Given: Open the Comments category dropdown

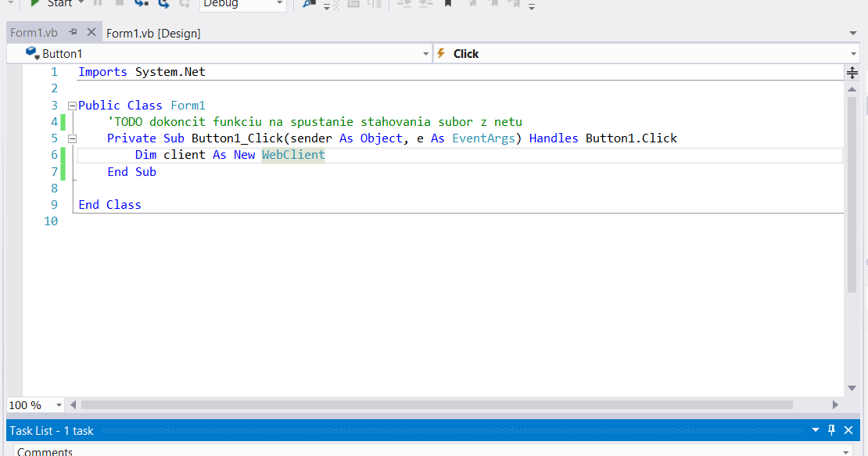Looking at the screenshot, I should pos(845,452).
